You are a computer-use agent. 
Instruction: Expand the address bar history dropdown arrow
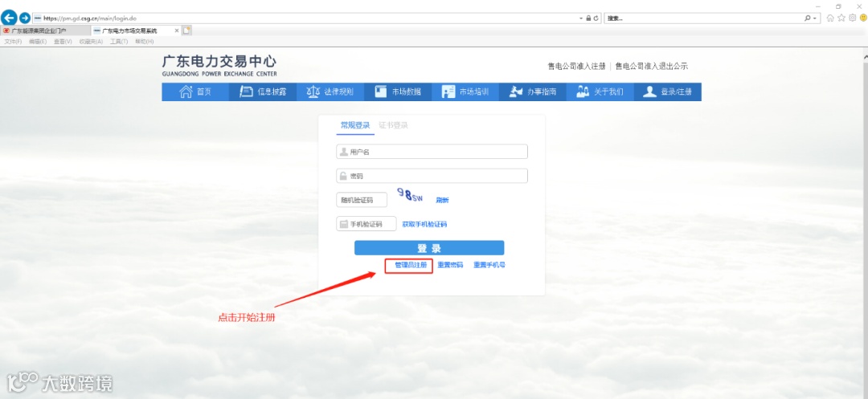(582, 18)
